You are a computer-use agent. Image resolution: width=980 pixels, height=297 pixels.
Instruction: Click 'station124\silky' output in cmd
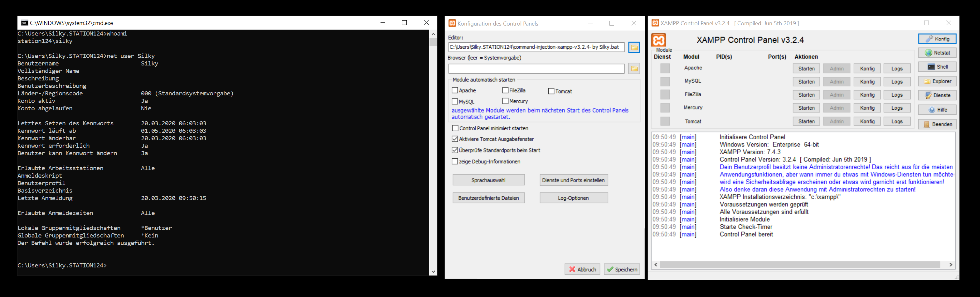click(45, 41)
